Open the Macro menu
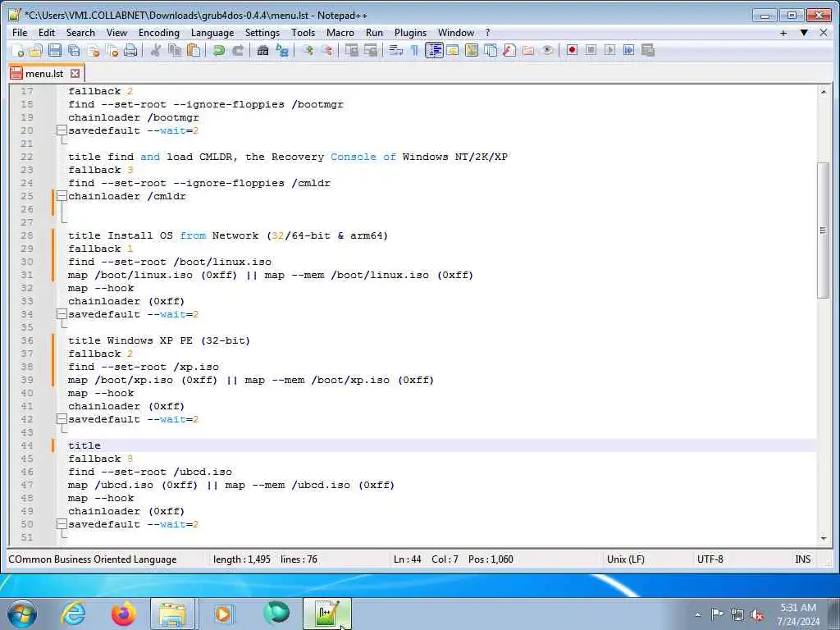 [340, 33]
